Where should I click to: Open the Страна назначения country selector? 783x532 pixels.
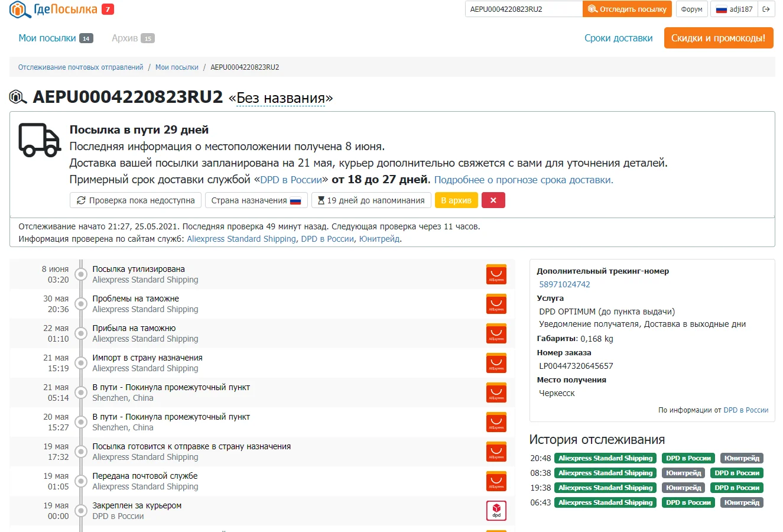click(x=256, y=200)
